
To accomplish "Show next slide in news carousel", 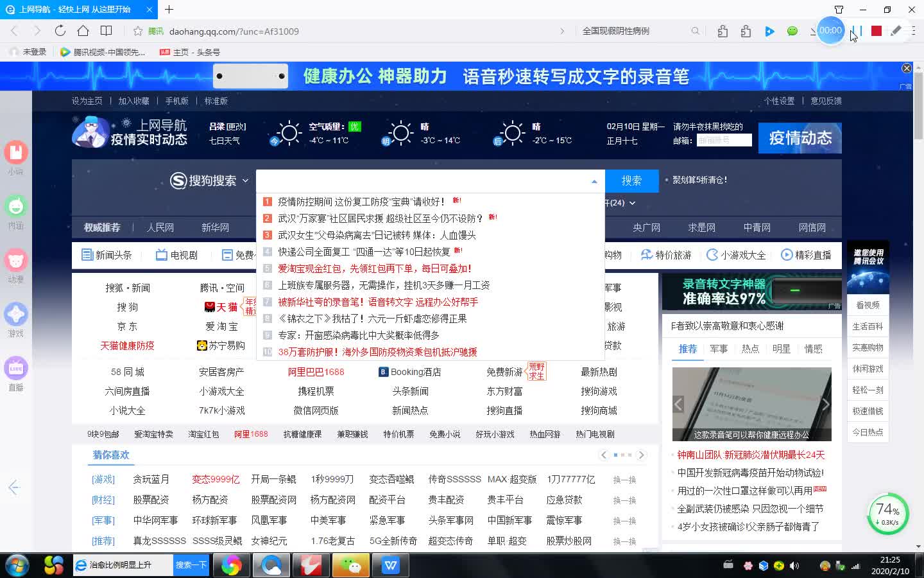I will pos(826,404).
